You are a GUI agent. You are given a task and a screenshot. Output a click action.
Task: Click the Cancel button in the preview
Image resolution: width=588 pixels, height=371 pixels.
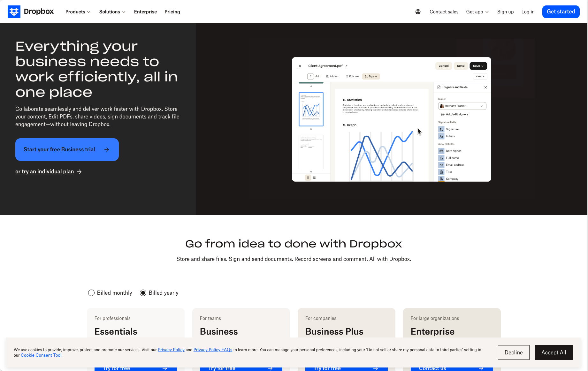coord(444,66)
